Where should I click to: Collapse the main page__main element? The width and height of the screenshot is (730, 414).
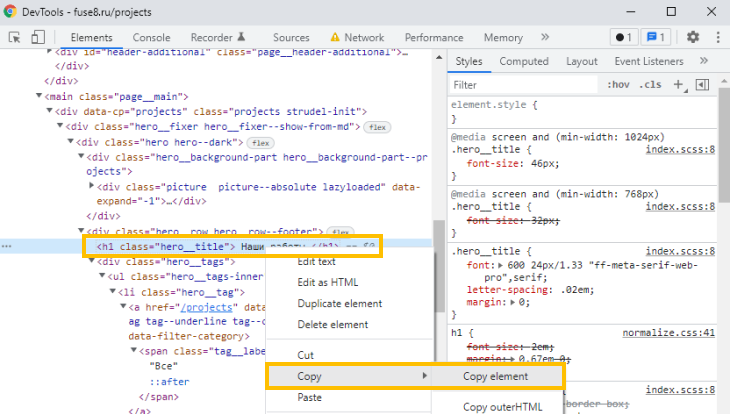pos(39,97)
